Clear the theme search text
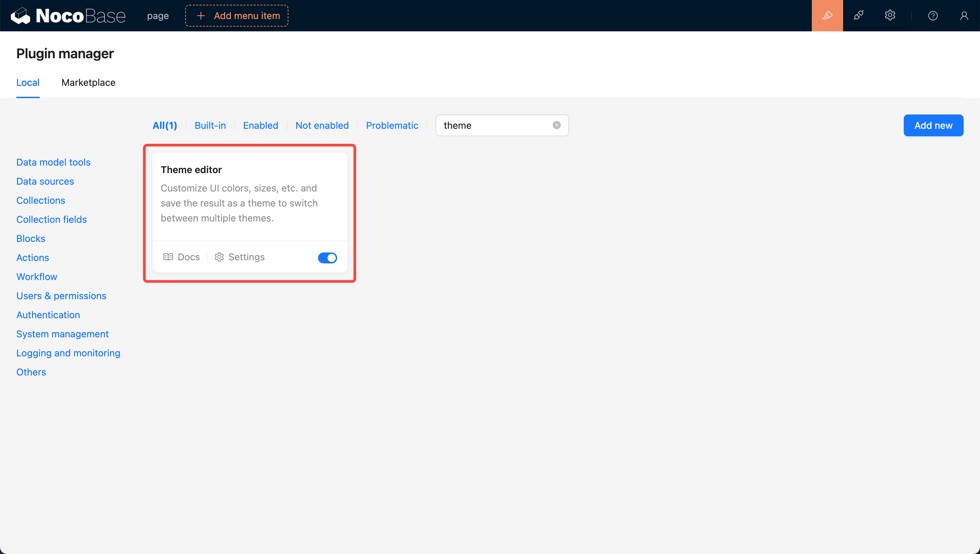This screenshot has height=554, width=980. coord(556,125)
